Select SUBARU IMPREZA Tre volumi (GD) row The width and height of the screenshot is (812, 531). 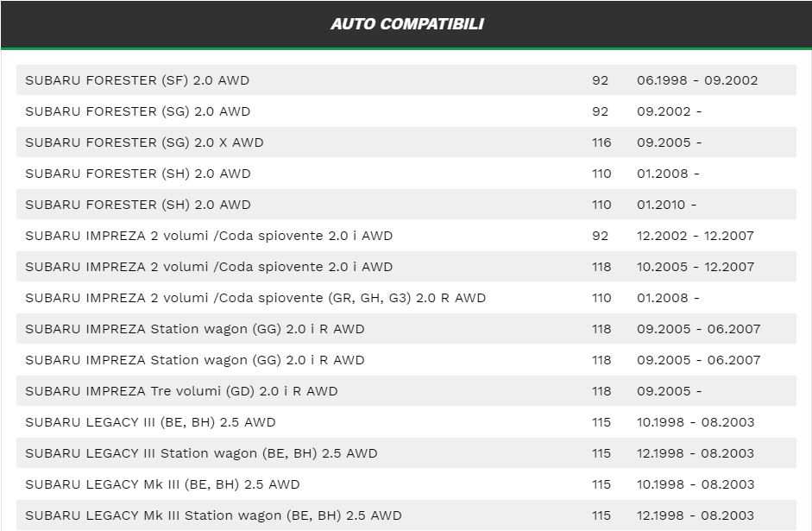(x=406, y=391)
